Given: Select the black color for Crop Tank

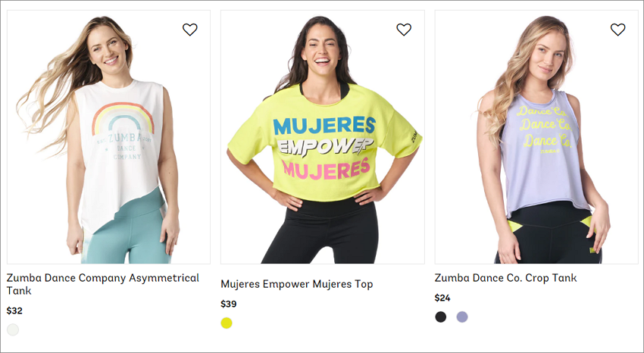Looking at the screenshot, I should 441,317.
